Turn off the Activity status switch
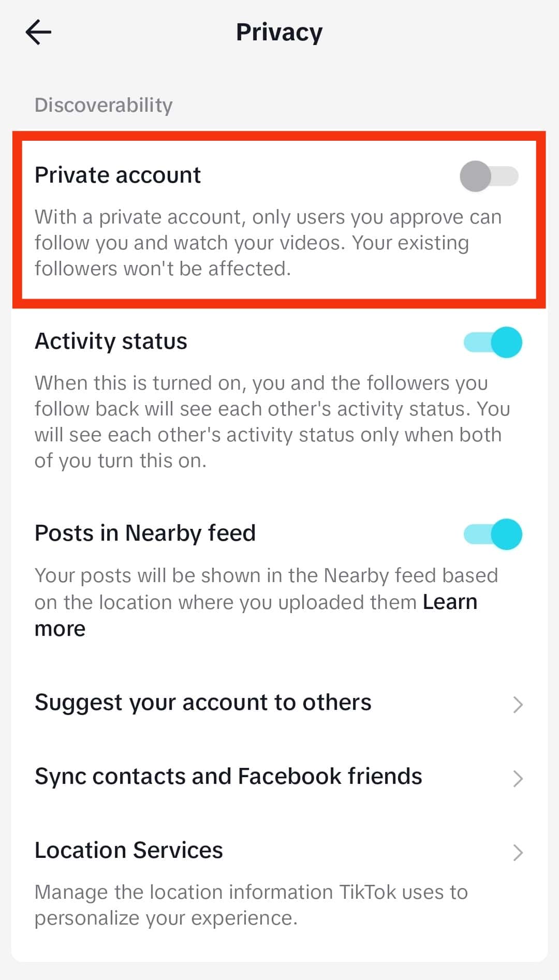The image size is (559, 980). click(x=493, y=343)
